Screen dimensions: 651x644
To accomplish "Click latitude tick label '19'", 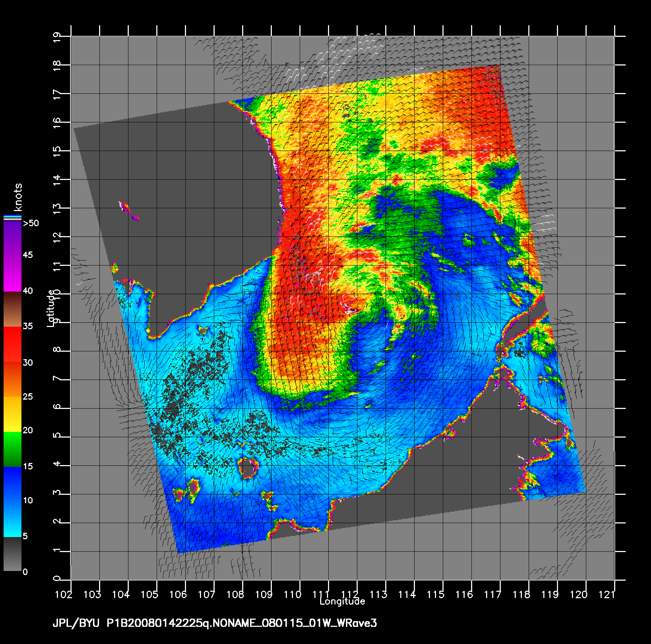I will pyautogui.click(x=57, y=38).
